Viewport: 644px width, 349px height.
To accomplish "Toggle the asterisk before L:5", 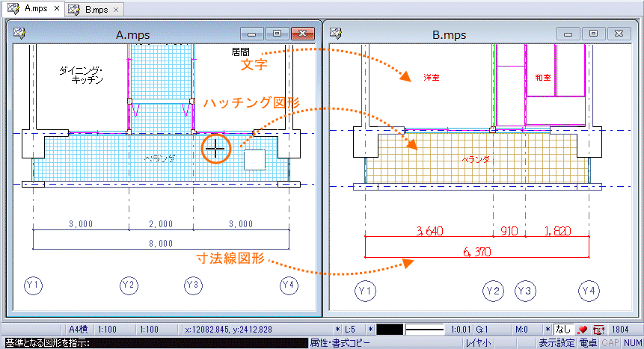I will click(337, 330).
